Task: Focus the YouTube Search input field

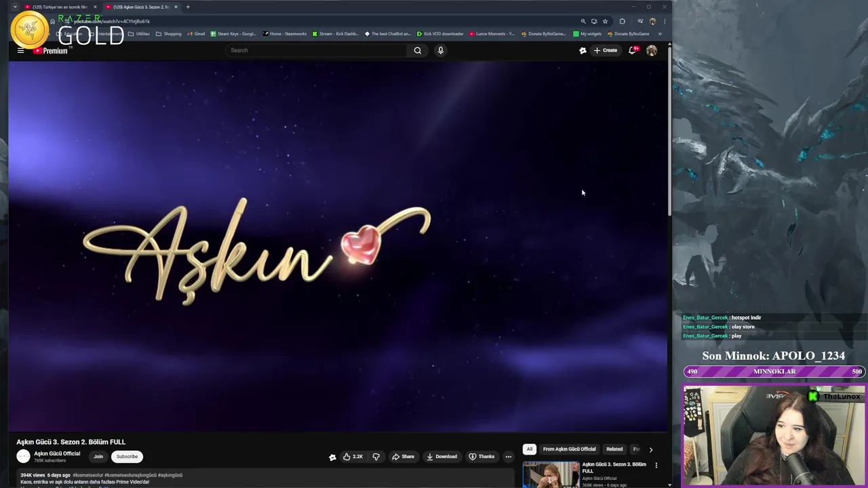Action: click(315, 50)
